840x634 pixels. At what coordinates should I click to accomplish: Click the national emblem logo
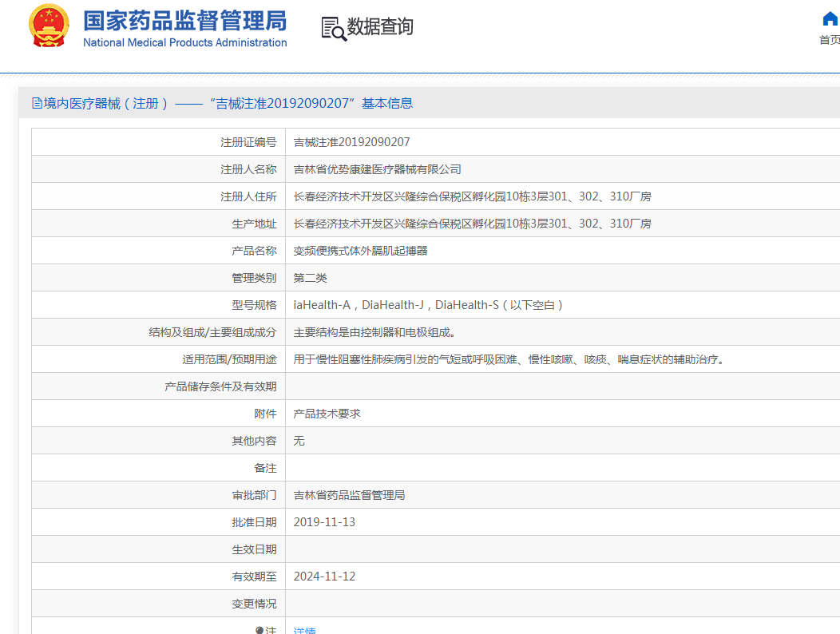pyautogui.click(x=50, y=24)
